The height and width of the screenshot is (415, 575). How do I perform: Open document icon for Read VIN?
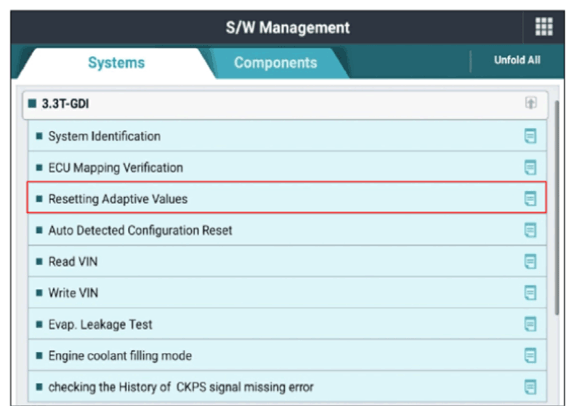tap(530, 261)
